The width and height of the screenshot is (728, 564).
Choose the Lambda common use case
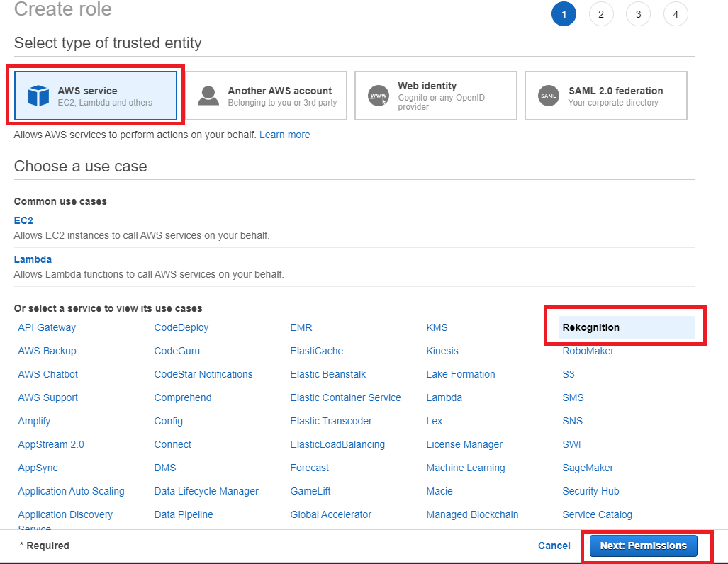[33, 259]
